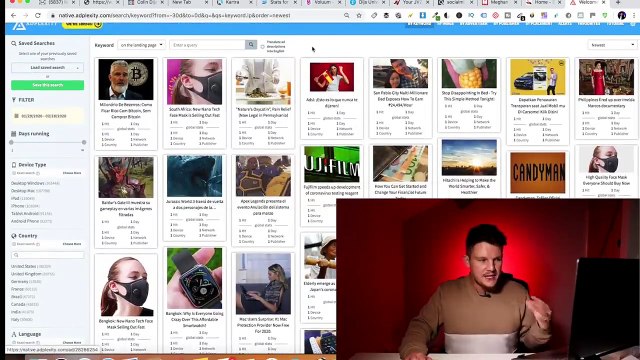
Task: Click the Device Type phone icon
Action: [x=14, y=165]
